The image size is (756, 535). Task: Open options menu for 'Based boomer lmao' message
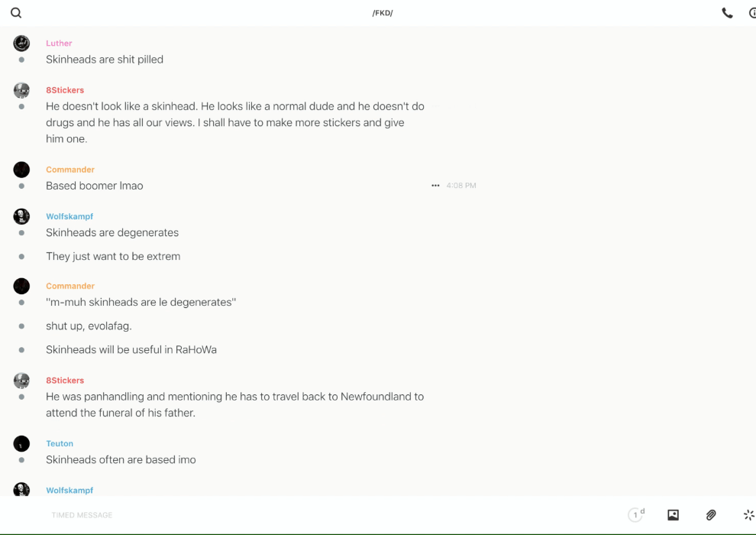pyautogui.click(x=435, y=186)
